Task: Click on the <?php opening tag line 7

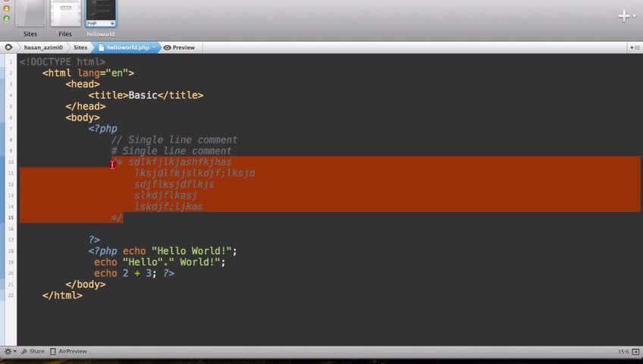Action: click(x=102, y=129)
